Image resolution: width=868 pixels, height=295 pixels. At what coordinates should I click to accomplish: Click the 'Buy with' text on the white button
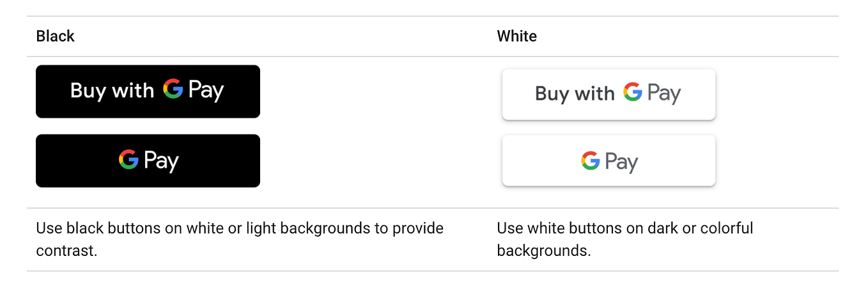(x=574, y=94)
